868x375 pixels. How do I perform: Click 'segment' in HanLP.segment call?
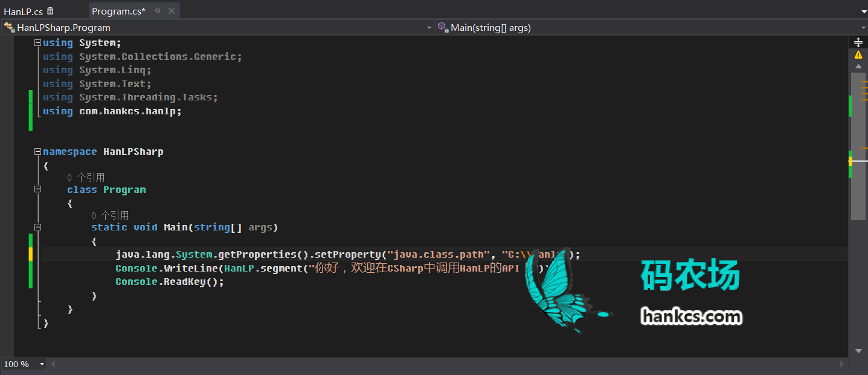(x=281, y=268)
